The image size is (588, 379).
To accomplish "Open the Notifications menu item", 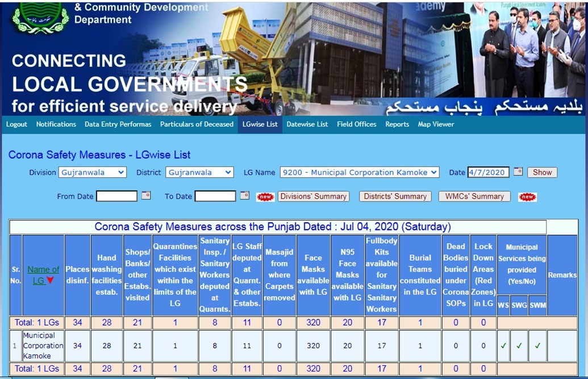I will coord(56,124).
